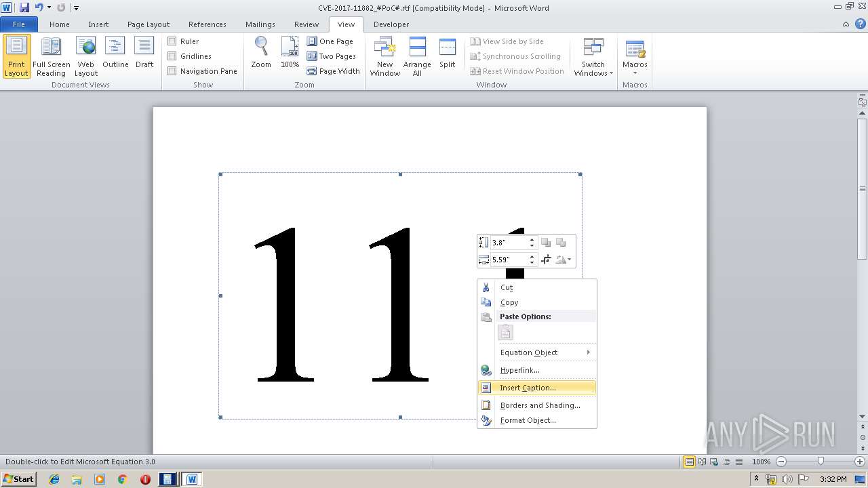868x488 pixels.
Task: Select Page Width zoom option
Action: click(333, 71)
